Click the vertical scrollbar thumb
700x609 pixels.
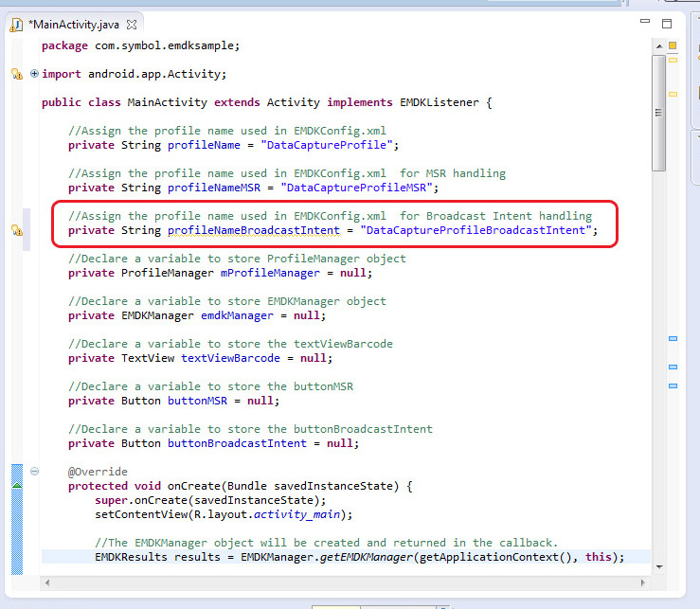658,114
